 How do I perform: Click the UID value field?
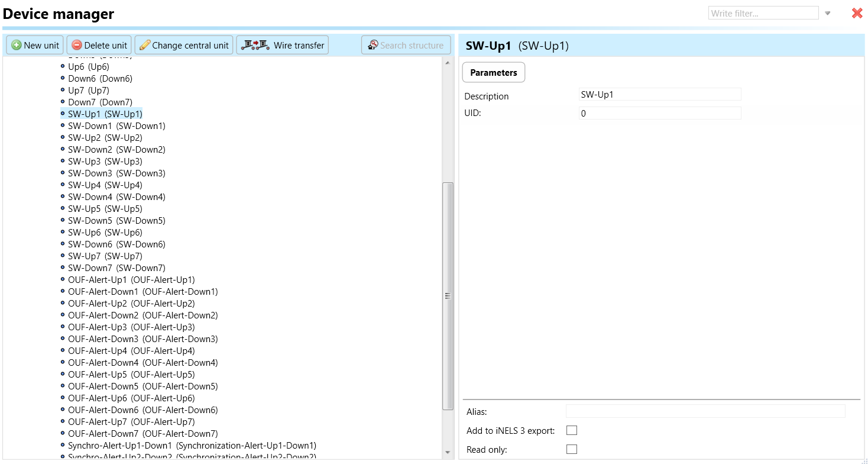pyautogui.click(x=659, y=114)
